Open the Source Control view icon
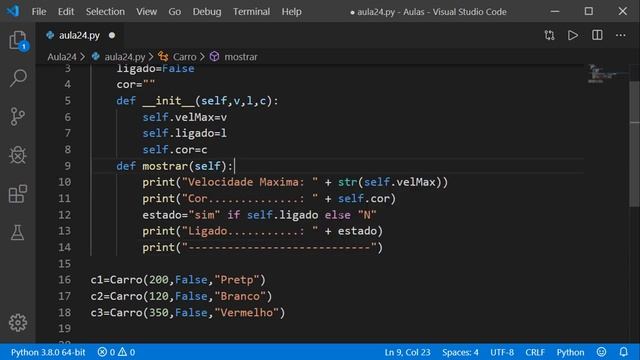 (x=18, y=116)
